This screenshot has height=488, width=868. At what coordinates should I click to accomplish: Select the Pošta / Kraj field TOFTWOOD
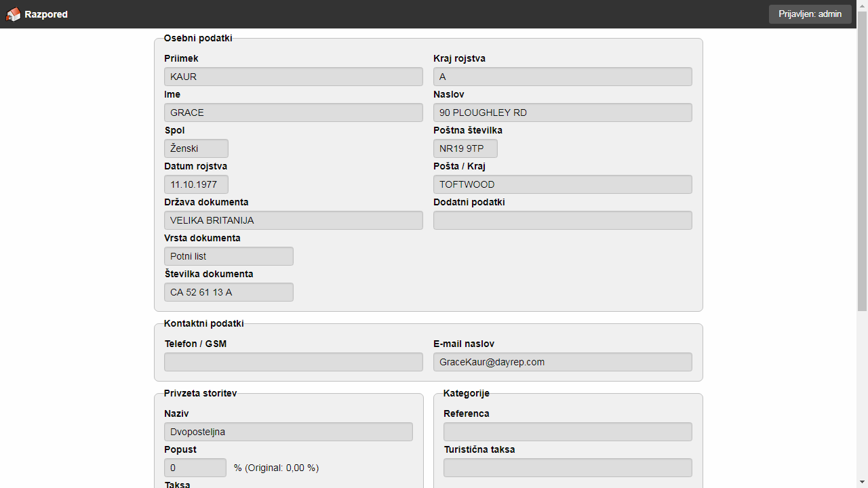562,184
